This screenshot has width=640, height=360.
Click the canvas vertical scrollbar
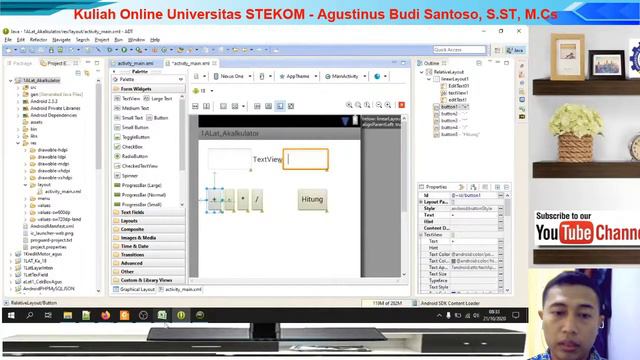(x=404, y=196)
